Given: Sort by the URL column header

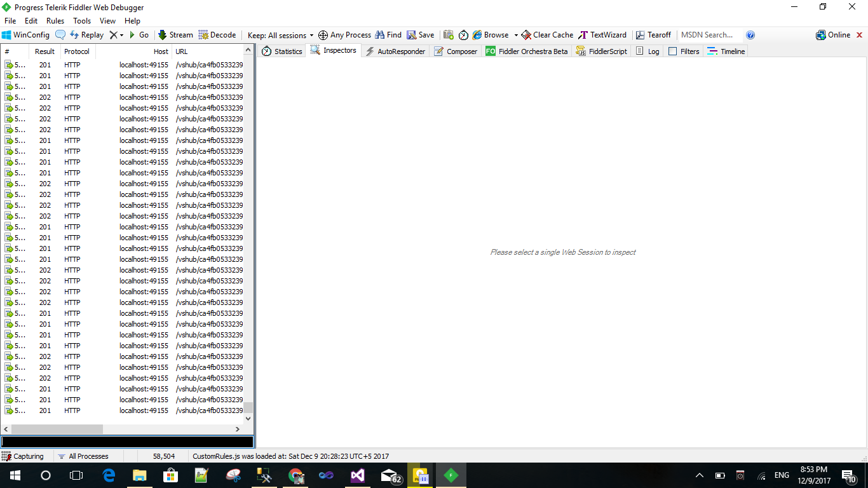Looking at the screenshot, I should [207, 51].
